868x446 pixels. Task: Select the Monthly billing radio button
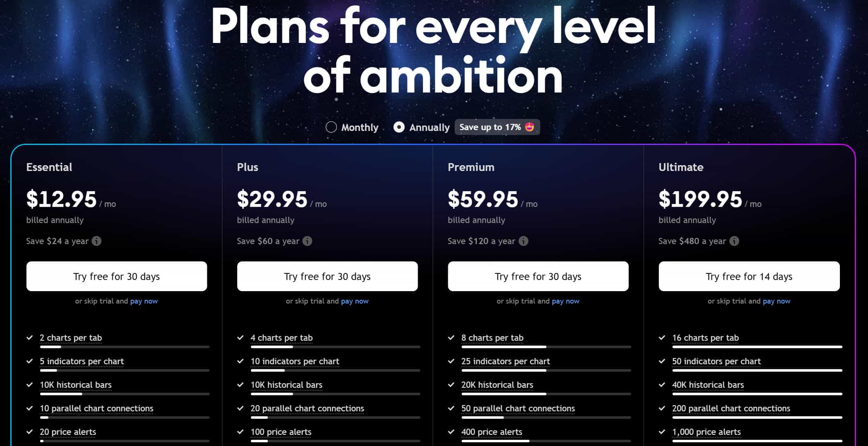(x=331, y=127)
